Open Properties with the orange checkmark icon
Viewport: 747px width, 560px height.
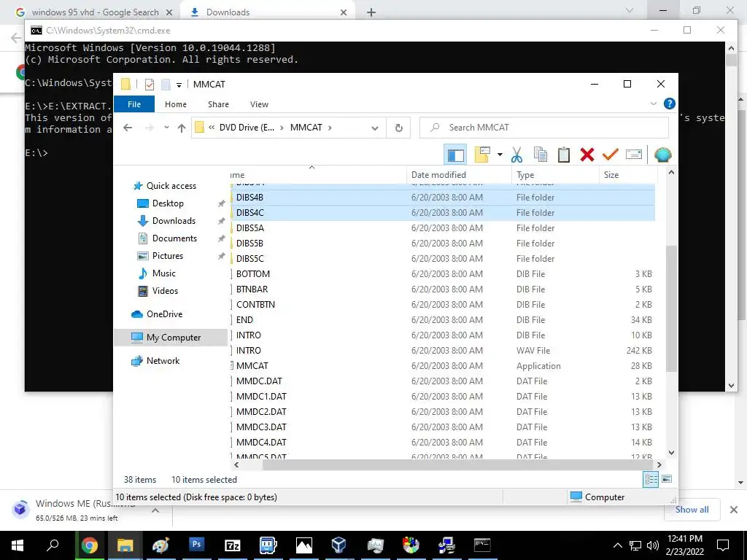point(610,155)
